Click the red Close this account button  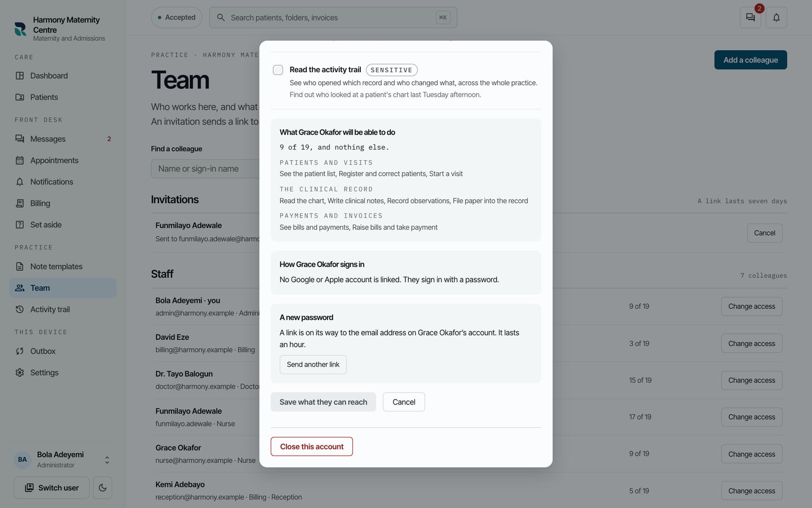(x=312, y=446)
